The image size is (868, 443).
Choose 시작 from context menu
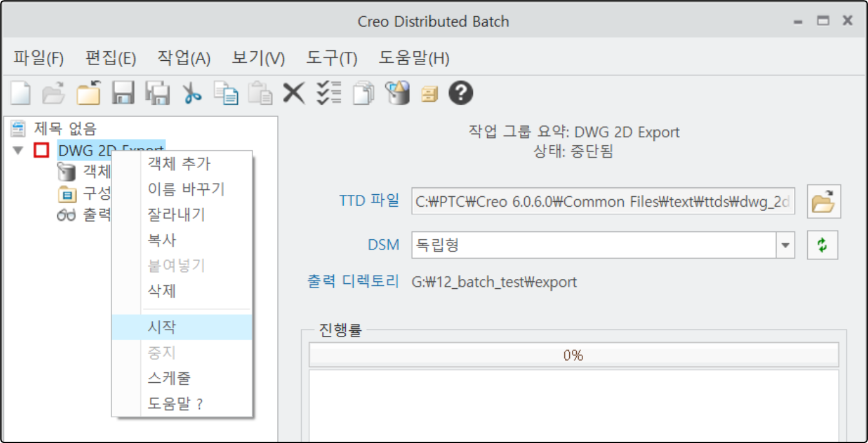182,327
